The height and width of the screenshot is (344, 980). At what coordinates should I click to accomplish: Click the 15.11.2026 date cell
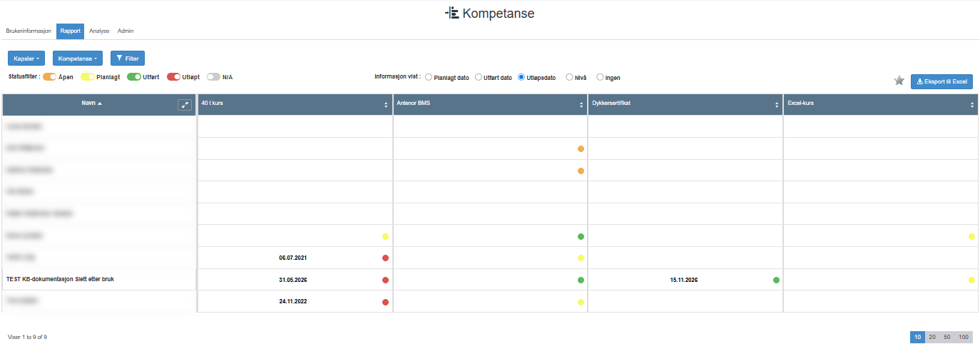(684, 280)
